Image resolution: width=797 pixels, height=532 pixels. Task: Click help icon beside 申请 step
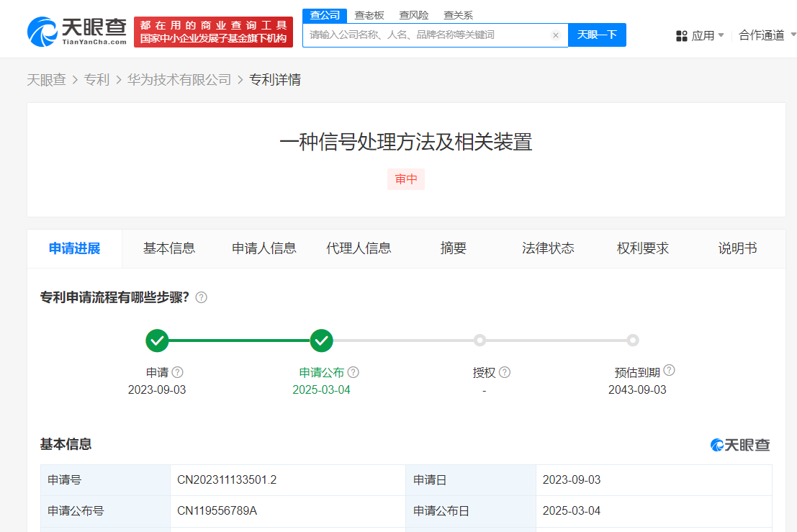(177, 372)
